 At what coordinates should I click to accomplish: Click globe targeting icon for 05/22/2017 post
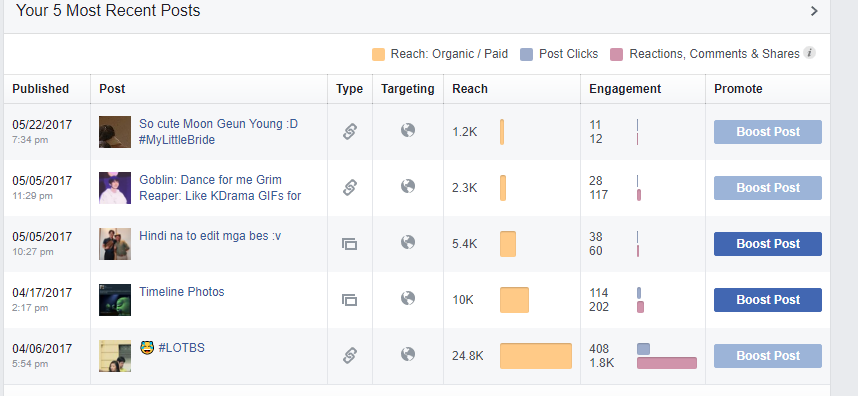point(408,130)
